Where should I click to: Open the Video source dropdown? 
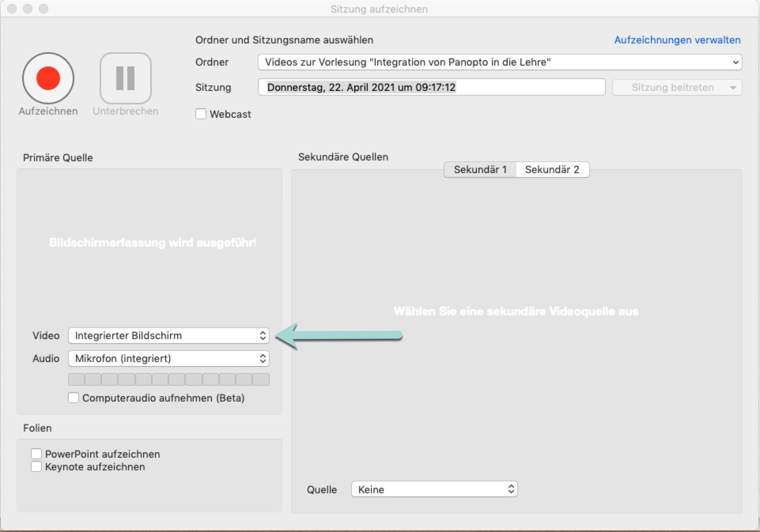[169, 336]
